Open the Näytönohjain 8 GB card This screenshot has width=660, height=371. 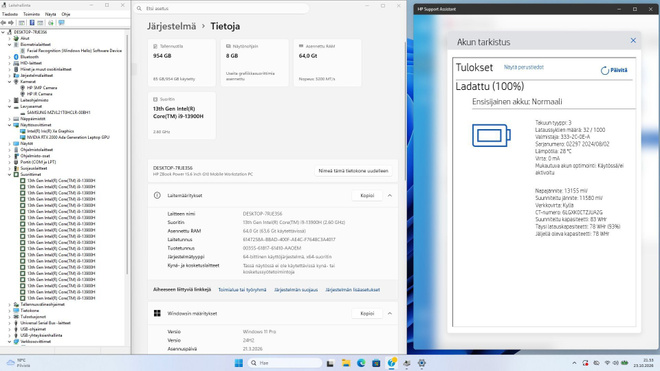point(255,63)
